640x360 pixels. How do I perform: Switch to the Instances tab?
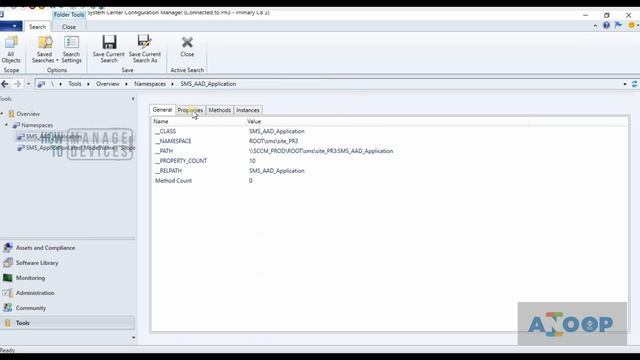point(248,110)
